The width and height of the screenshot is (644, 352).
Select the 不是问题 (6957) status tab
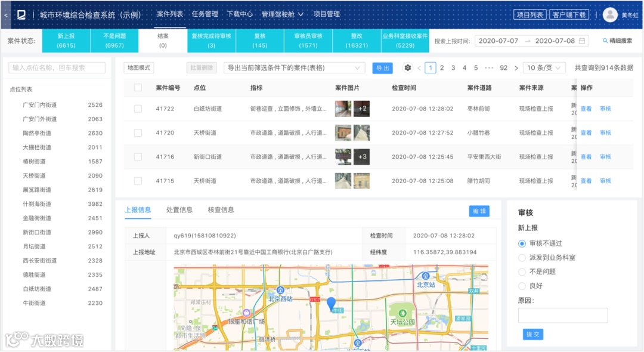pyautogui.click(x=114, y=41)
